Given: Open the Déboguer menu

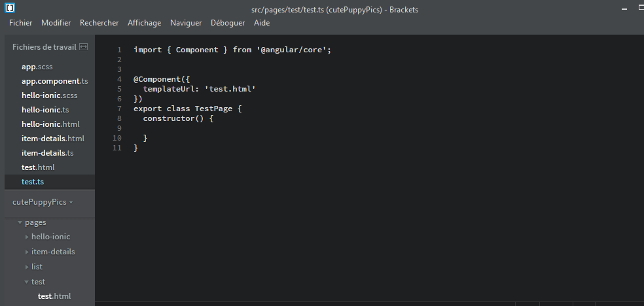Looking at the screenshot, I should [228, 23].
